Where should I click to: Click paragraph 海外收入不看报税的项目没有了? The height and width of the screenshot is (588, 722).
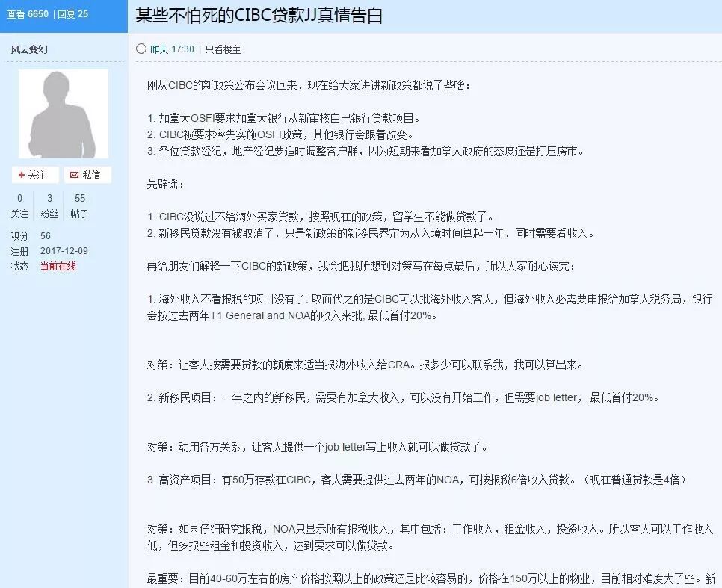pyautogui.click(x=430, y=307)
